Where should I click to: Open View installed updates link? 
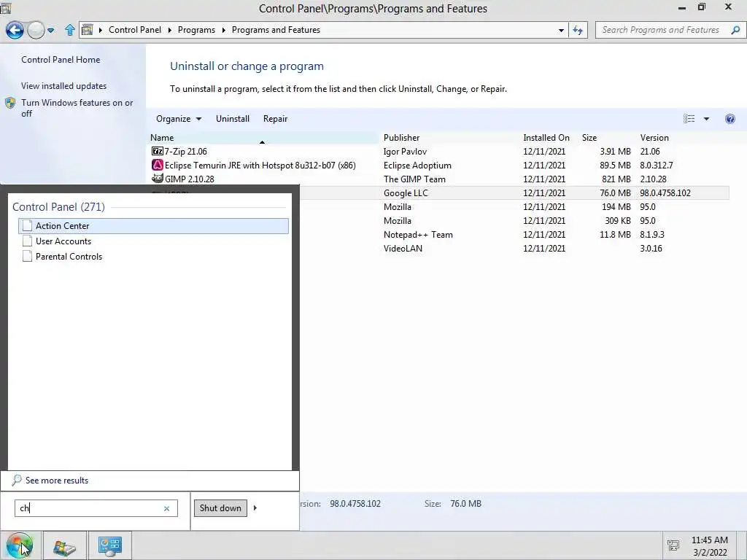coord(64,86)
